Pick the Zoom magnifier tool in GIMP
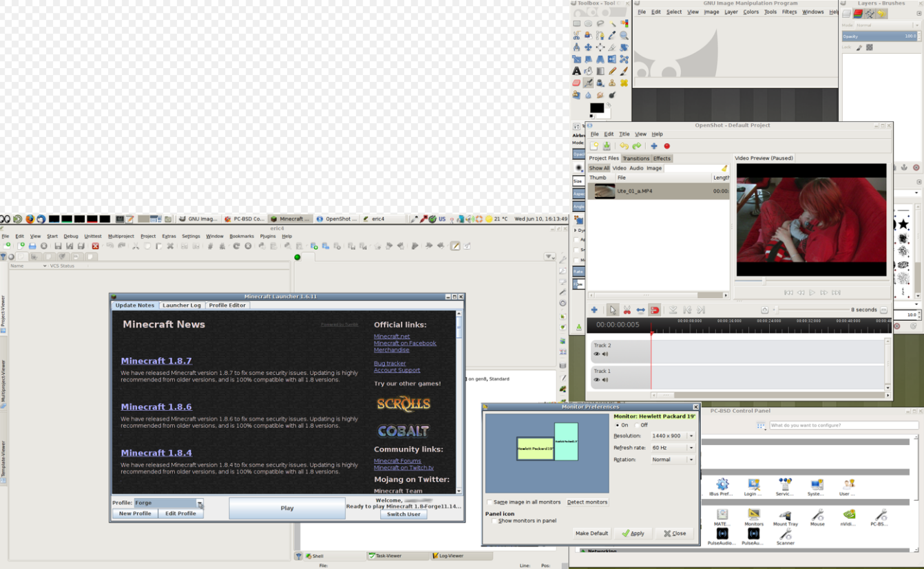The height and width of the screenshot is (569, 924). click(x=624, y=35)
